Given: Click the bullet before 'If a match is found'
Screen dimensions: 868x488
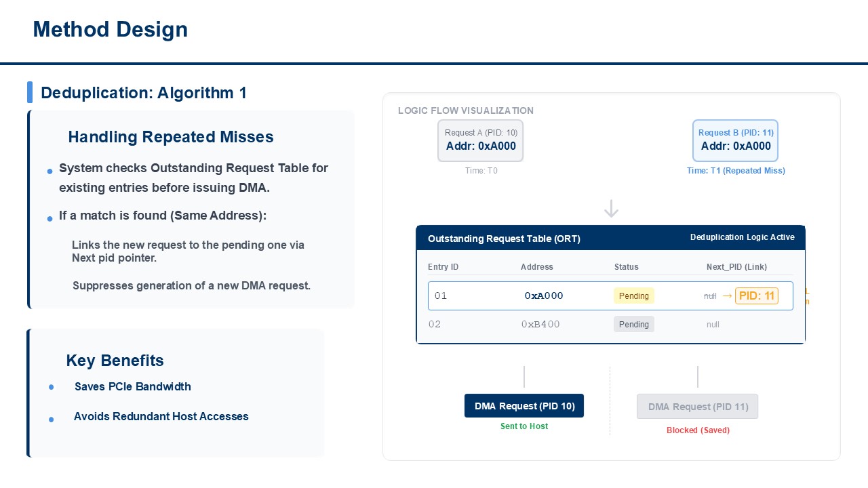Looking at the screenshot, I should point(50,219).
